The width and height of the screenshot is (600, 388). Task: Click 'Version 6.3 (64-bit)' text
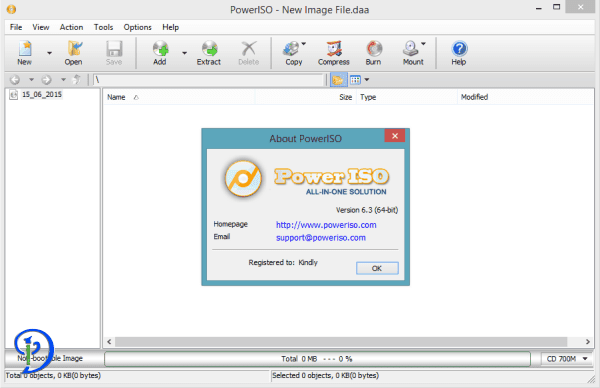coord(367,210)
